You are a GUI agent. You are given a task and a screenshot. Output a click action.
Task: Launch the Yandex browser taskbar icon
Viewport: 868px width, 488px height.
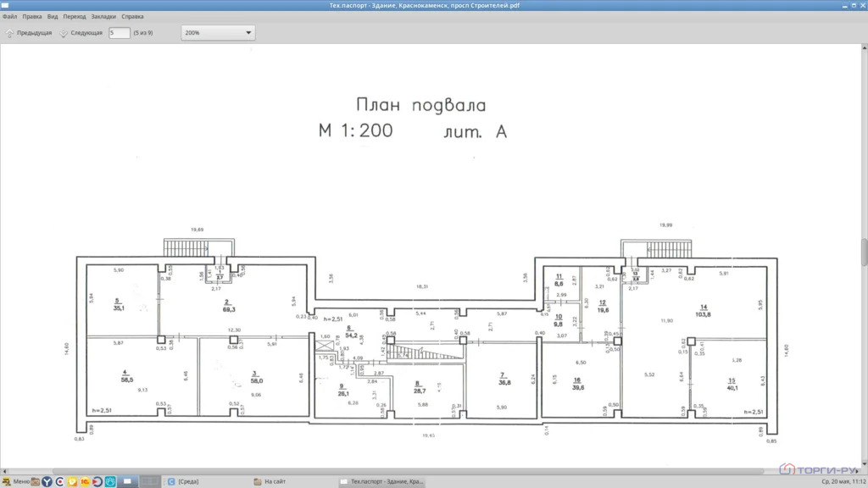[x=47, y=482]
